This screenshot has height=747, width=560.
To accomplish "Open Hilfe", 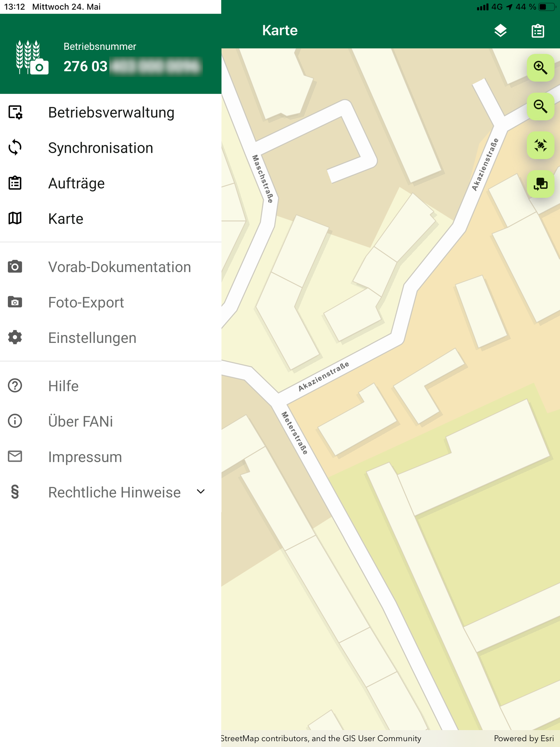I will (111, 386).
